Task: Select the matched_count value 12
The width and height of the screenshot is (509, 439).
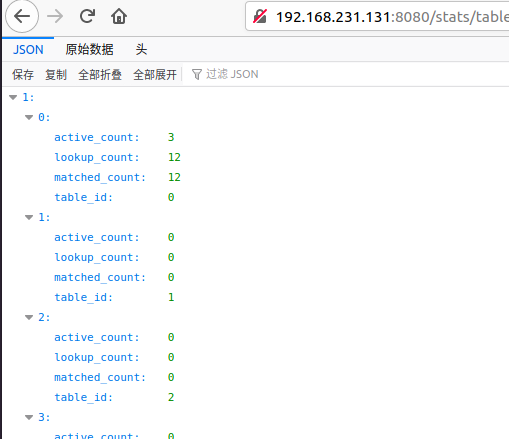Action: [x=174, y=177]
